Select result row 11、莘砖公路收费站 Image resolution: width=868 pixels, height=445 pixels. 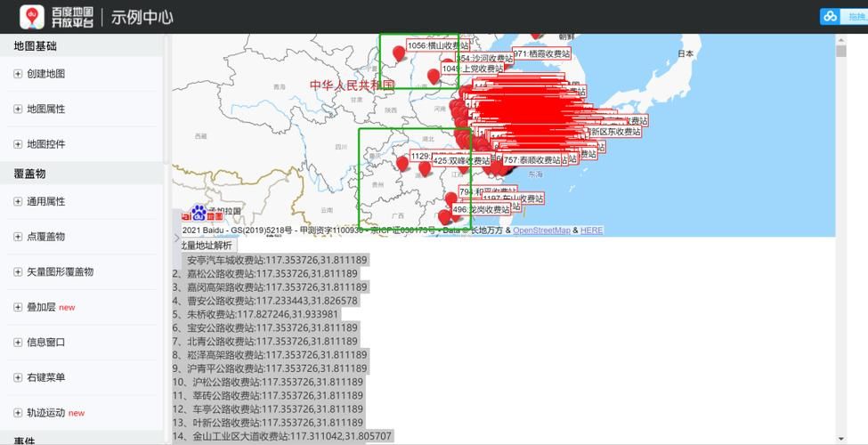coord(268,396)
